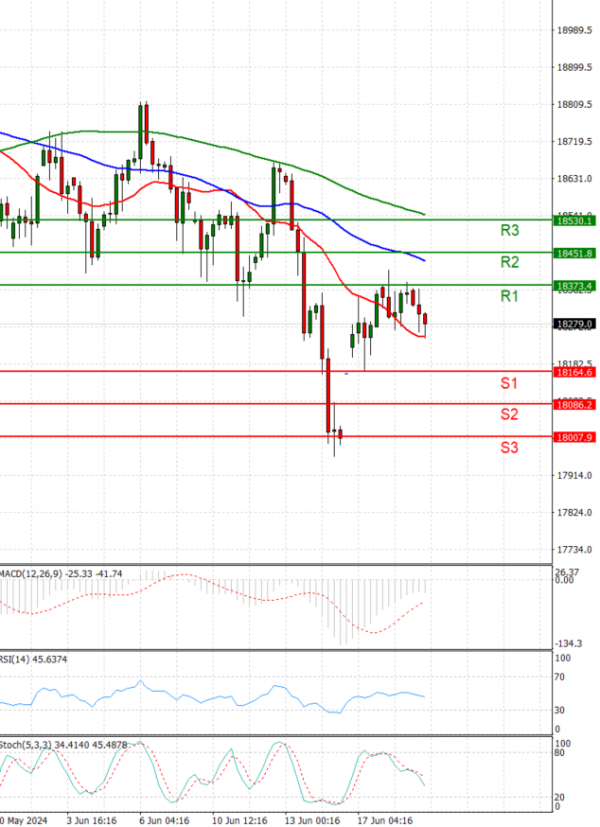Select the 18164.6 support price tag
The image size is (600, 827).
point(574,372)
